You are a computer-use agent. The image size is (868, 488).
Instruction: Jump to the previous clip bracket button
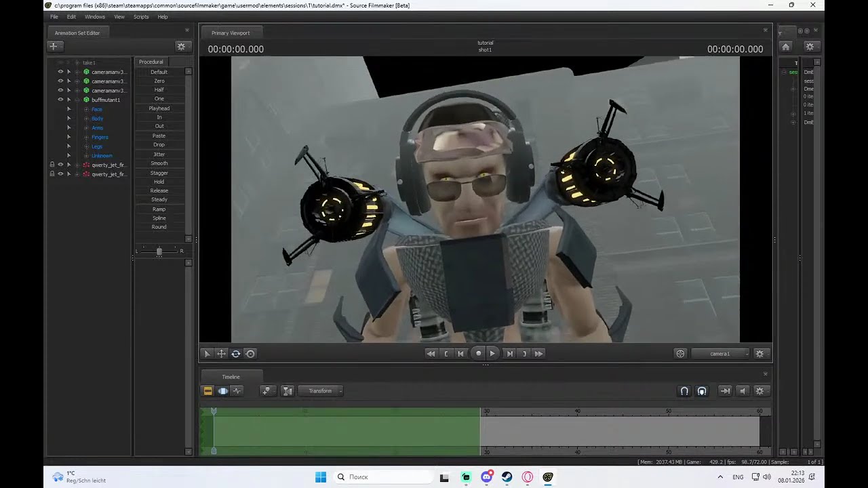point(446,354)
